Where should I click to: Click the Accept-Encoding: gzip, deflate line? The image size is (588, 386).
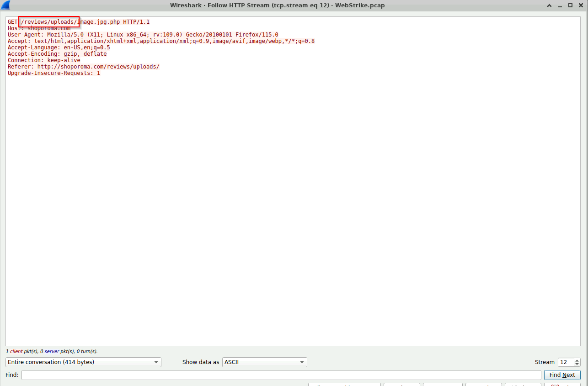point(57,54)
